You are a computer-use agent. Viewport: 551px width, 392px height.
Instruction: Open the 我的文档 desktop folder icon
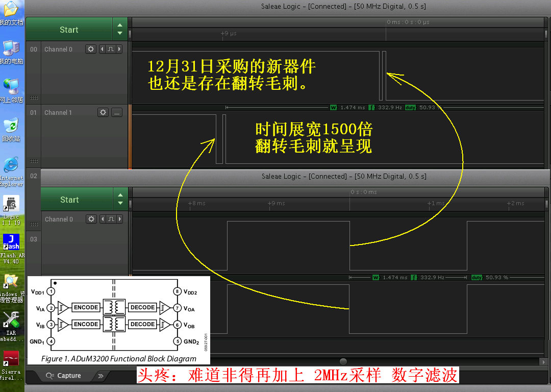(12, 13)
